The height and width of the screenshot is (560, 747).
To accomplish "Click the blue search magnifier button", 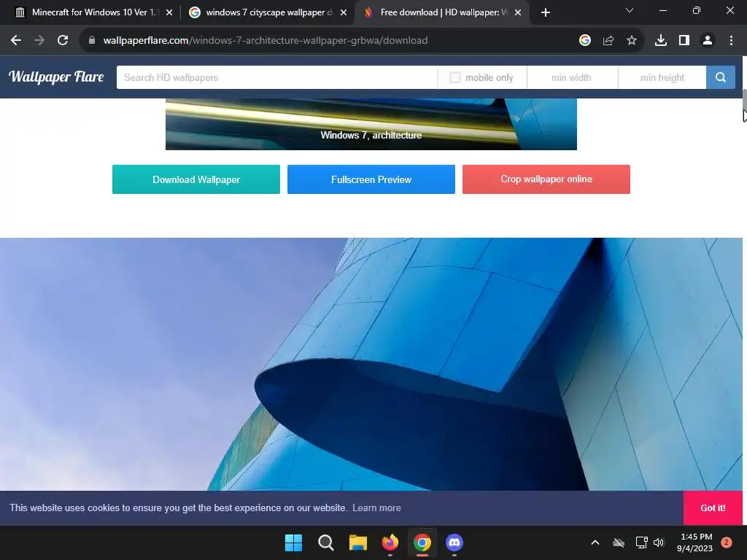I will (x=721, y=77).
